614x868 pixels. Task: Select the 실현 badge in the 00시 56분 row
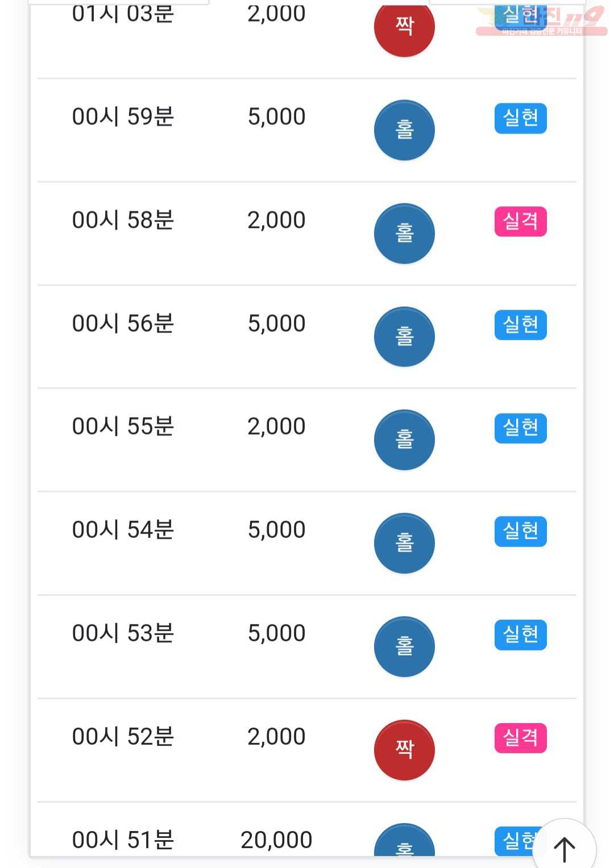521,325
